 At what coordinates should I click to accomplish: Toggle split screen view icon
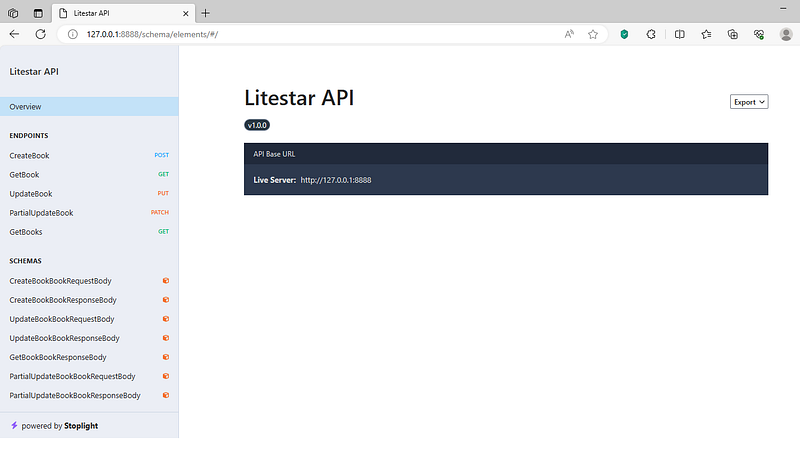680,34
